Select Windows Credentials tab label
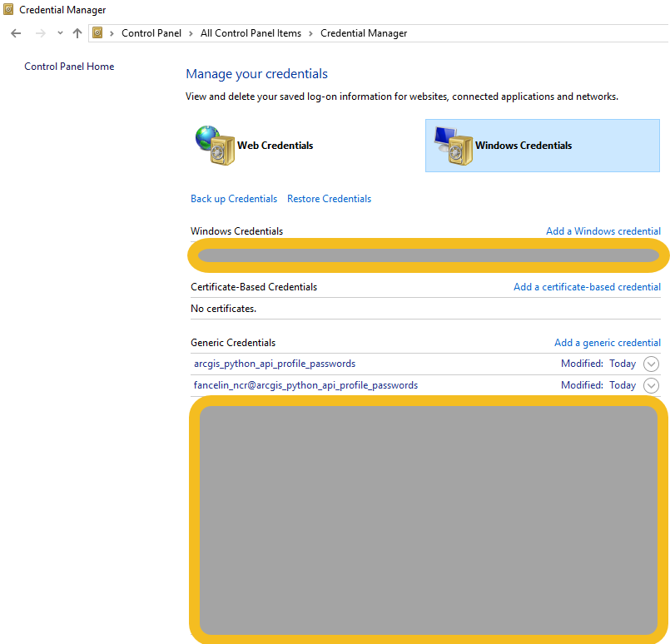 click(x=524, y=146)
